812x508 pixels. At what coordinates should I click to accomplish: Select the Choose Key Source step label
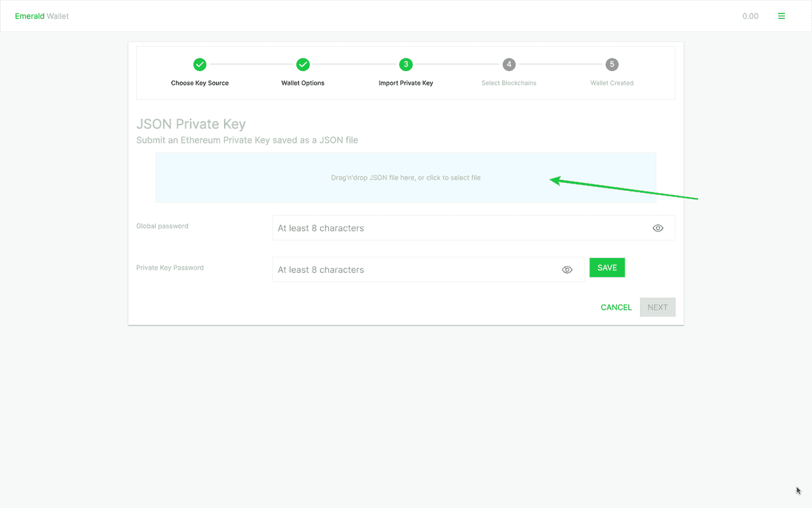click(x=200, y=83)
